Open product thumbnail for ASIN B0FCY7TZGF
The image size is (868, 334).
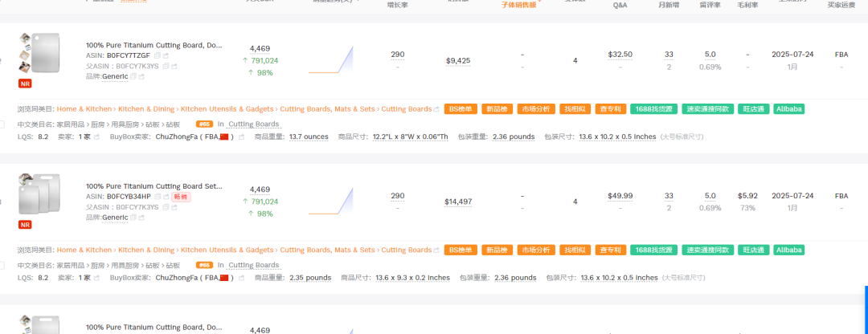[45, 53]
